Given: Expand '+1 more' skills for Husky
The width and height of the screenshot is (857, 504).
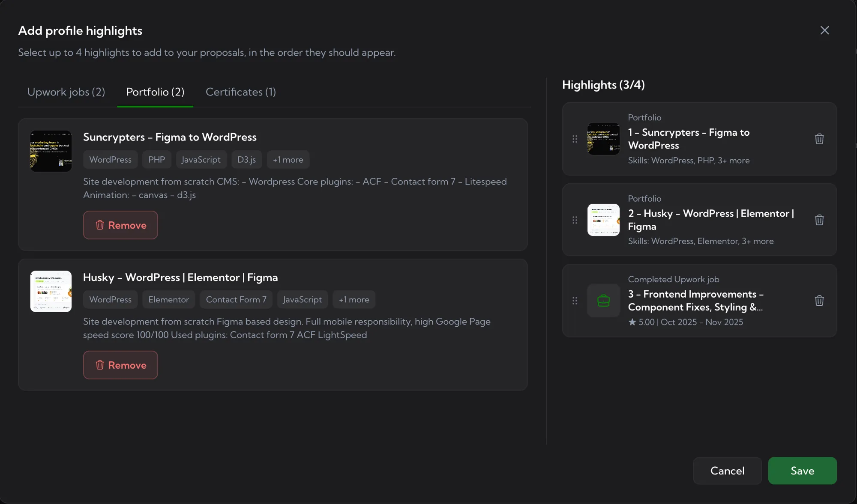Looking at the screenshot, I should click(354, 299).
